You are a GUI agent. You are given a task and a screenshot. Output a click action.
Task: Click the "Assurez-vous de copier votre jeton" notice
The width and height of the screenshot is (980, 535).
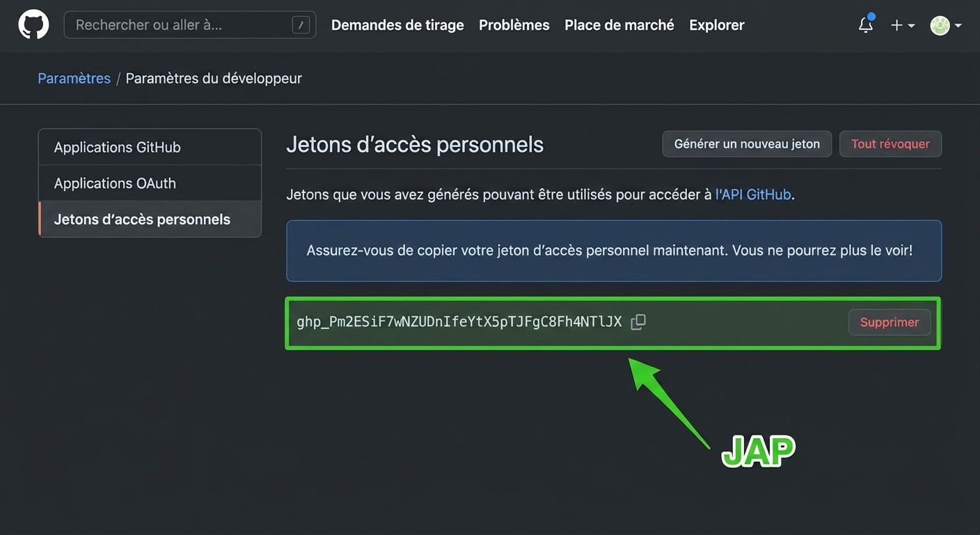[x=614, y=251]
